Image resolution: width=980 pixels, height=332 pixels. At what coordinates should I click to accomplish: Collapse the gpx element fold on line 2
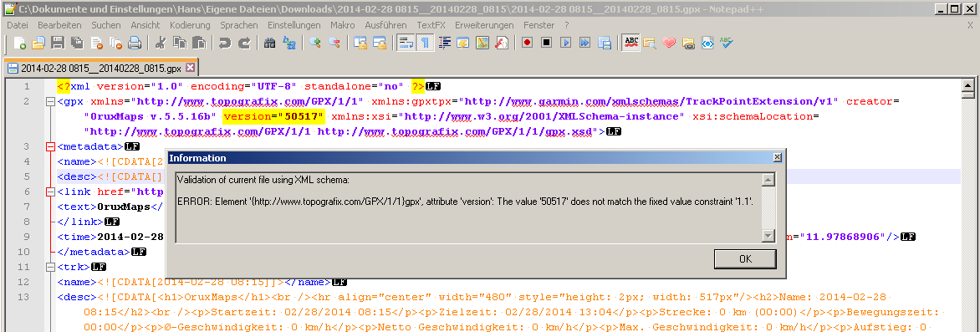click(x=50, y=101)
